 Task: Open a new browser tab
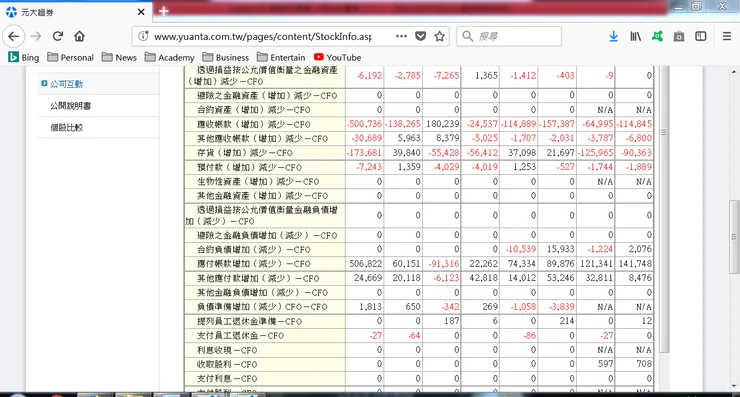[164, 11]
